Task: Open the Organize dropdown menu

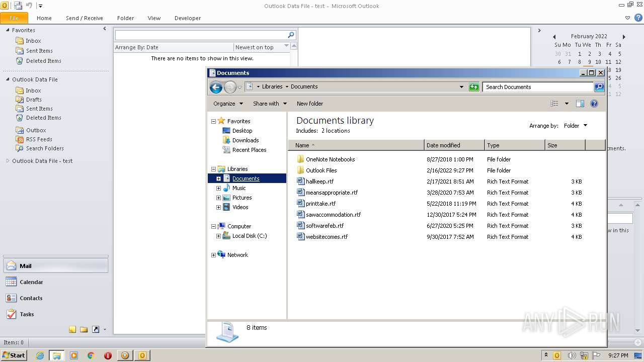Action: [228, 104]
